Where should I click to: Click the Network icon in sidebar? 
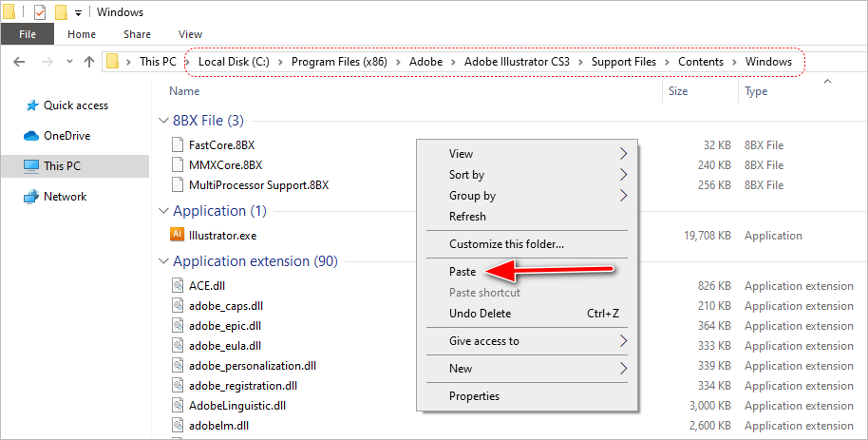(x=32, y=197)
